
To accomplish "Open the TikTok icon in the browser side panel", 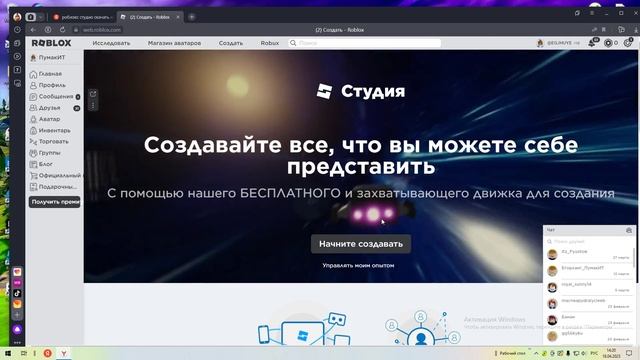I will (x=17, y=293).
